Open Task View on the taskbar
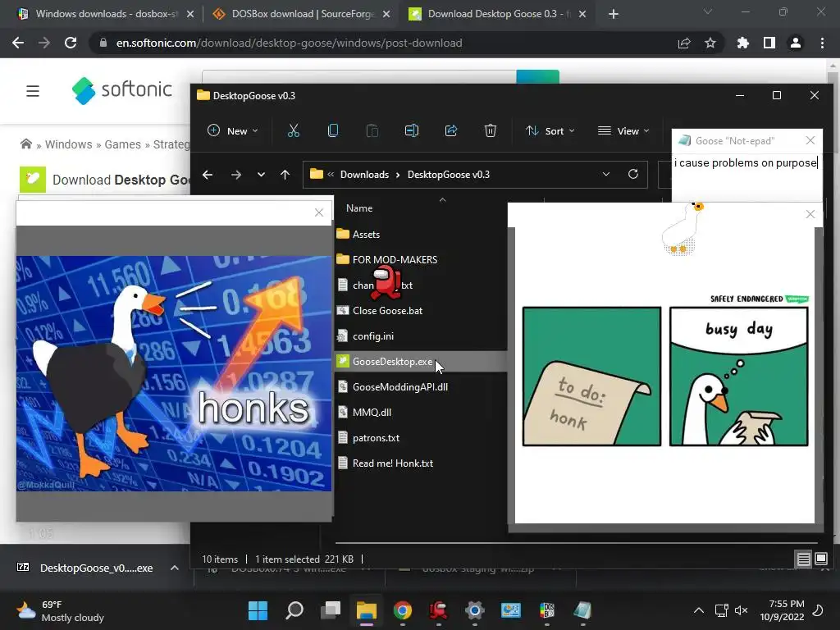This screenshot has width=840, height=630. coord(331,610)
